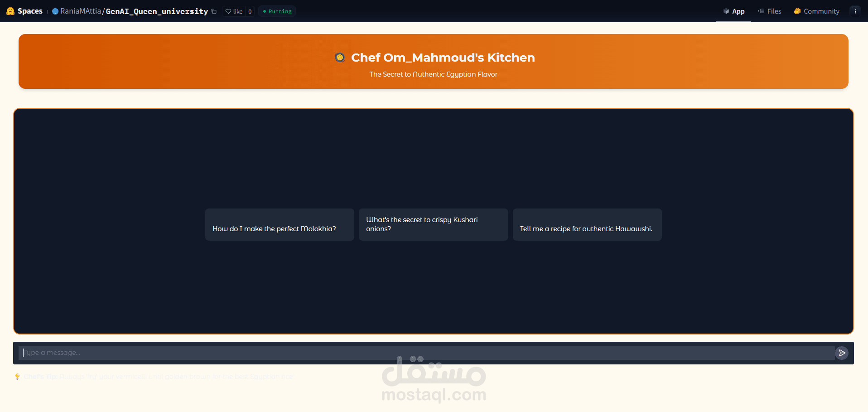Click the hugging face emoji beside Community

click(796, 11)
